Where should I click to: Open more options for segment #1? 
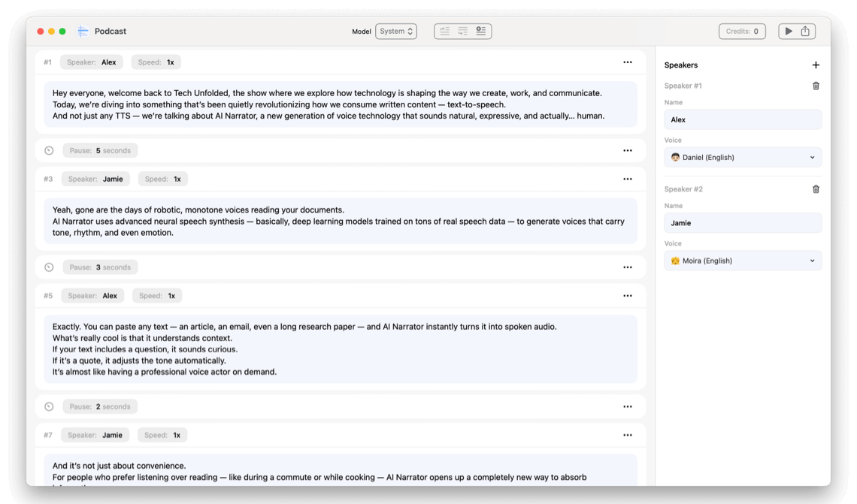(x=627, y=62)
